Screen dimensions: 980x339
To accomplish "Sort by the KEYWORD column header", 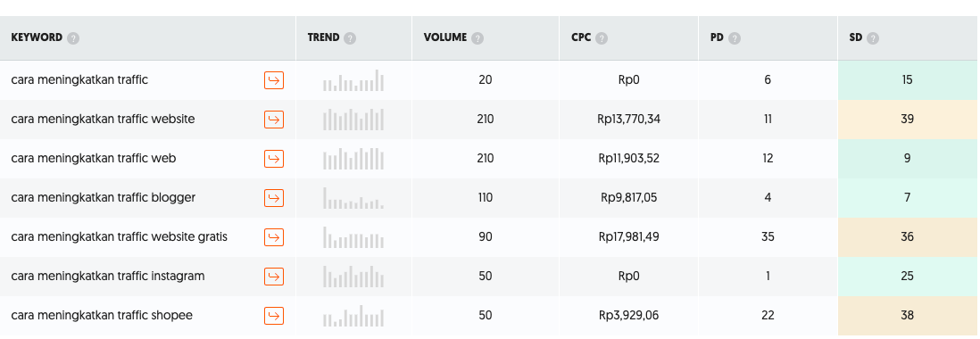I will click(x=37, y=37).
